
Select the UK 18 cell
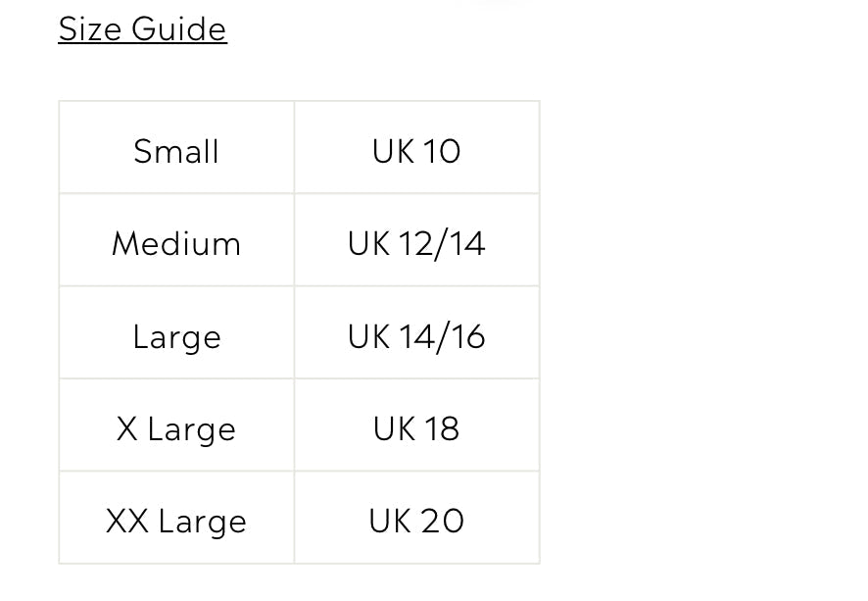click(x=416, y=428)
